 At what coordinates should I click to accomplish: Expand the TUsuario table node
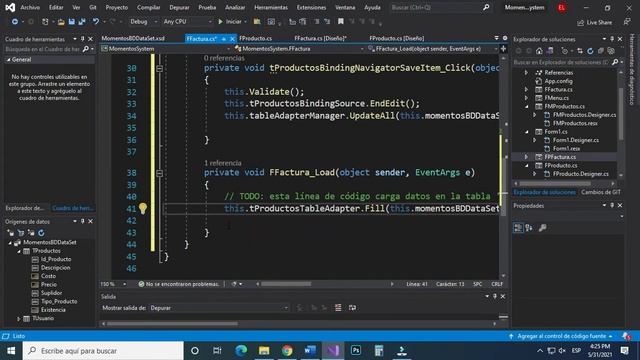(x=18, y=318)
